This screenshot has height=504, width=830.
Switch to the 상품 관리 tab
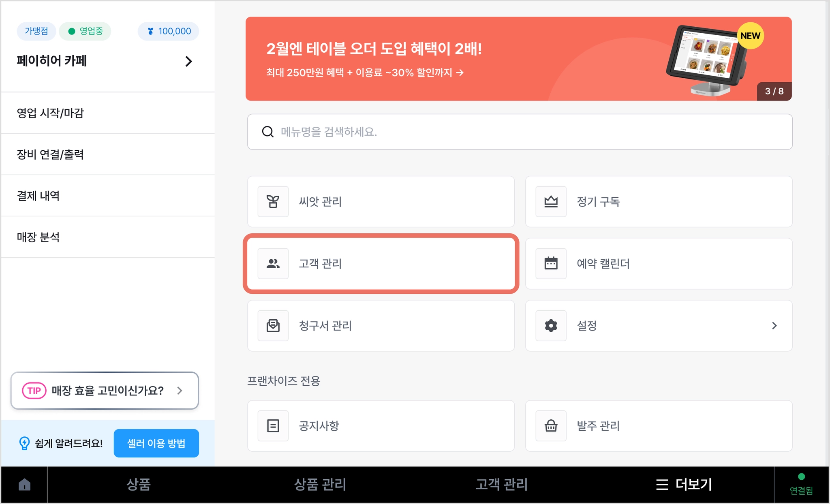320,485
